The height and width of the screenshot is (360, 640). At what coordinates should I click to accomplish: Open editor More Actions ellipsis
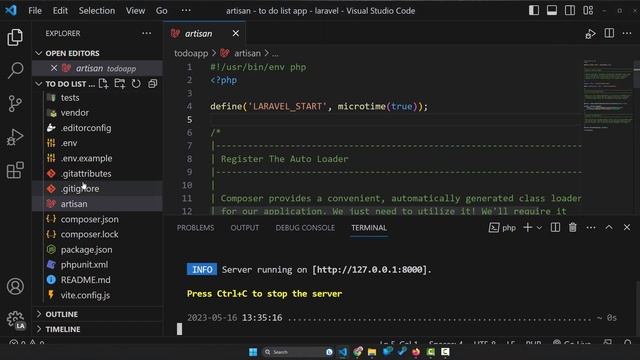pos(627,33)
